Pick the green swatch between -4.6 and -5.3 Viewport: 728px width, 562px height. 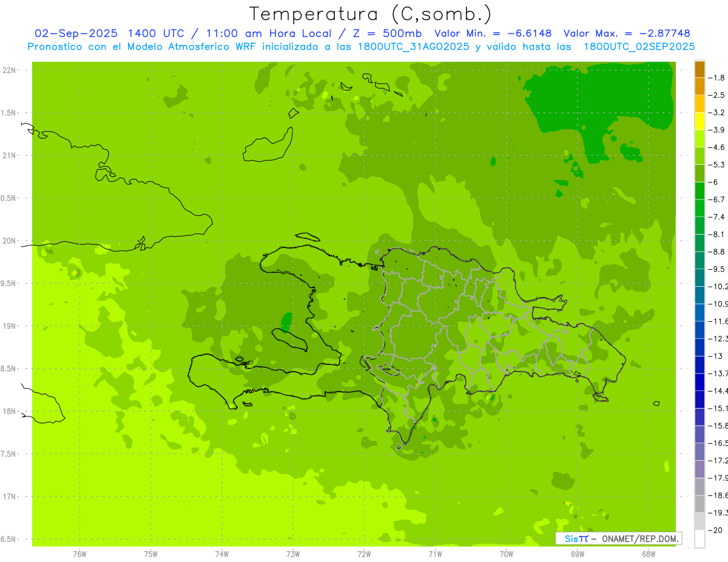699,156
